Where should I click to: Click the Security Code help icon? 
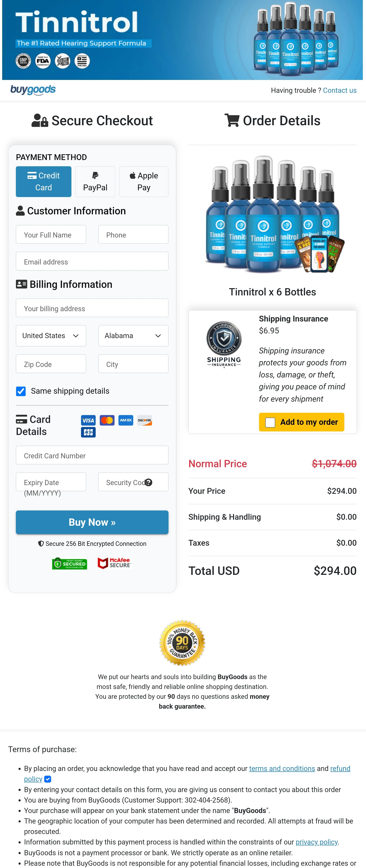click(148, 483)
